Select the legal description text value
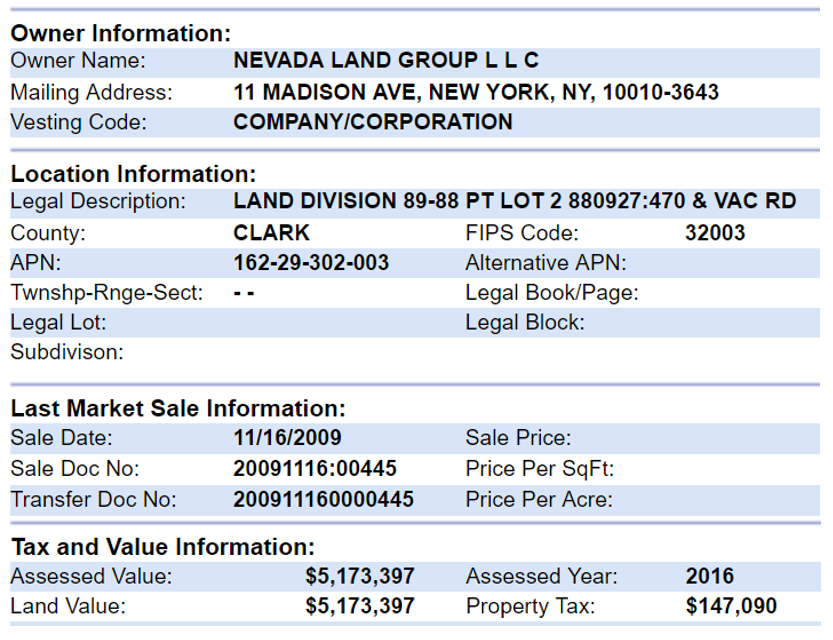The width and height of the screenshot is (833, 640). 514,201
